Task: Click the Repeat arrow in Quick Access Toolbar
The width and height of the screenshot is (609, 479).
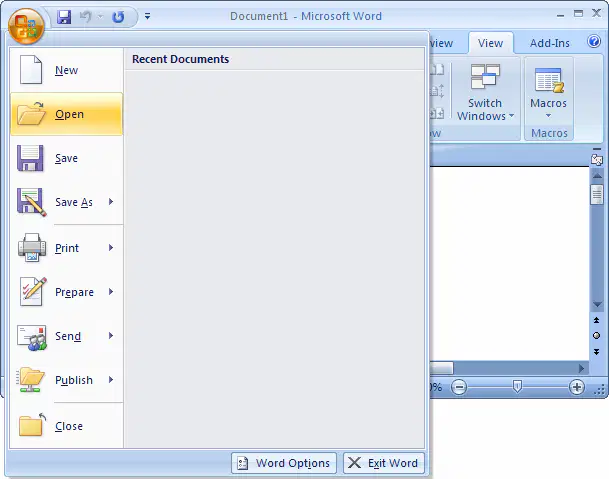Action: pyautogui.click(x=118, y=17)
